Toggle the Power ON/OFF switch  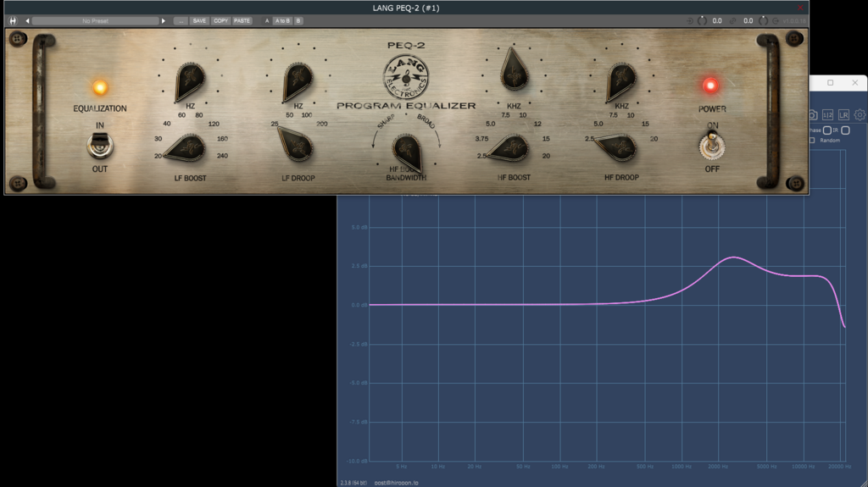coord(712,146)
